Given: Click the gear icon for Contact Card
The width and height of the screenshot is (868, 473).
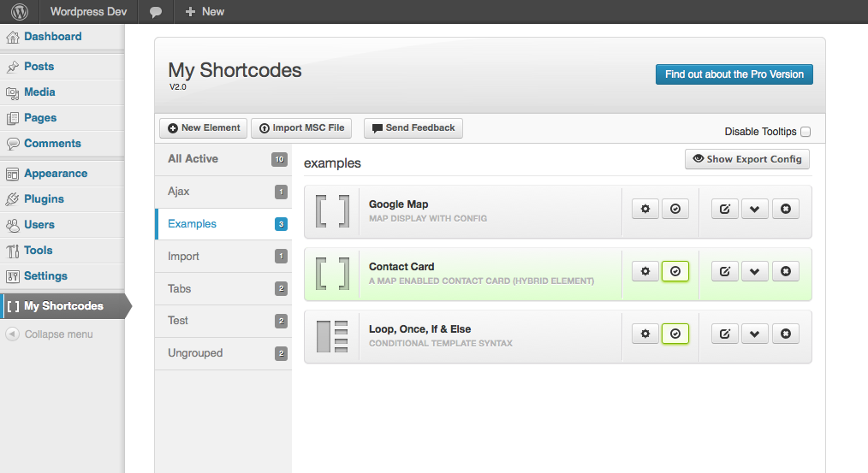Looking at the screenshot, I should 645,272.
